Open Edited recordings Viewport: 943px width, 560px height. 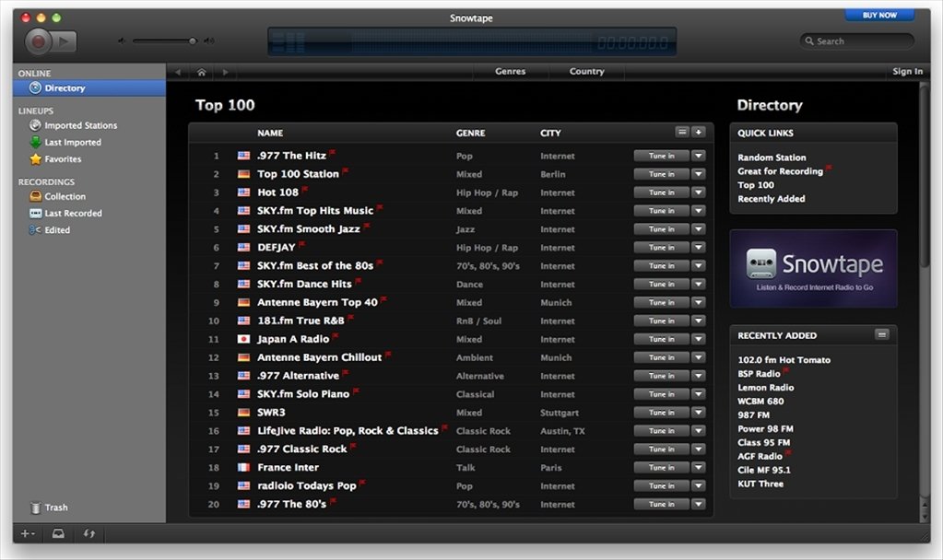[56, 230]
